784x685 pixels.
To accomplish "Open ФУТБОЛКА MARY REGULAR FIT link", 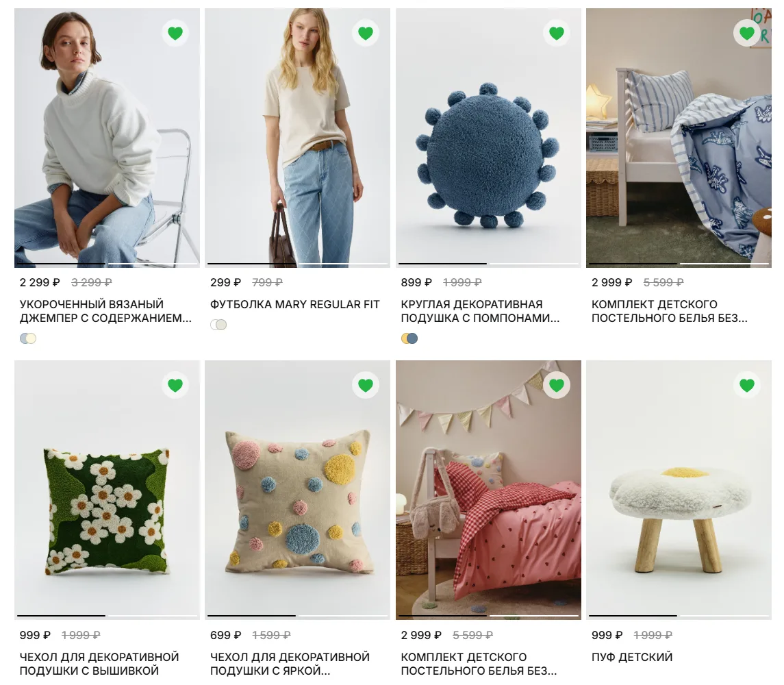I will (x=295, y=304).
